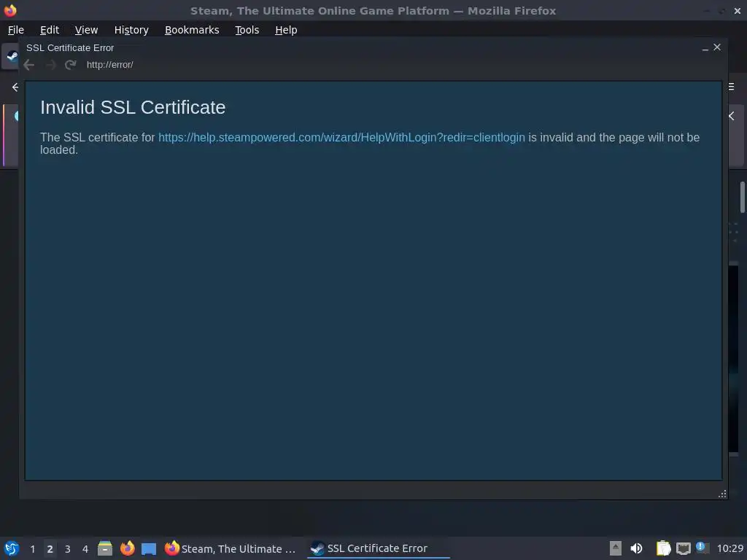This screenshot has height=560, width=747.
Task: Open the clipboard manager tray icon
Action: coord(663,548)
